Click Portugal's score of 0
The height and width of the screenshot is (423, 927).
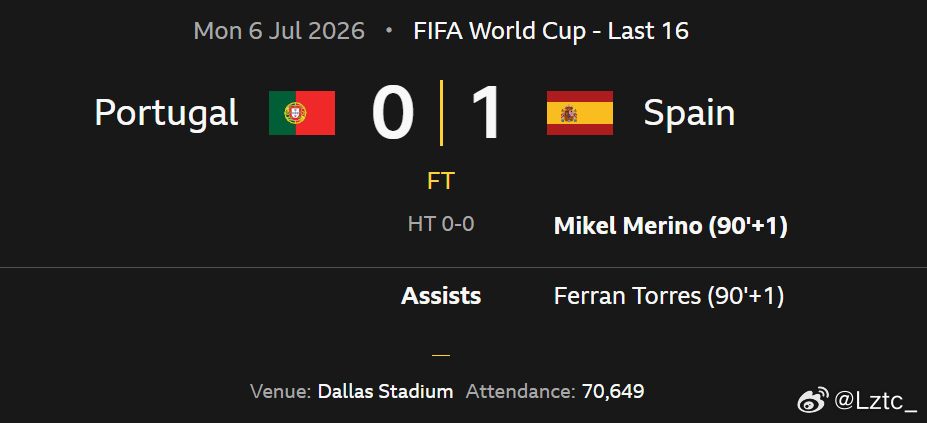pos(393,113)
